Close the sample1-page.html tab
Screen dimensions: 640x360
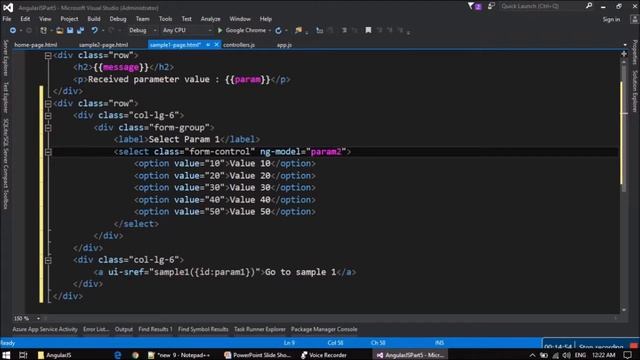tap(216, 45)
